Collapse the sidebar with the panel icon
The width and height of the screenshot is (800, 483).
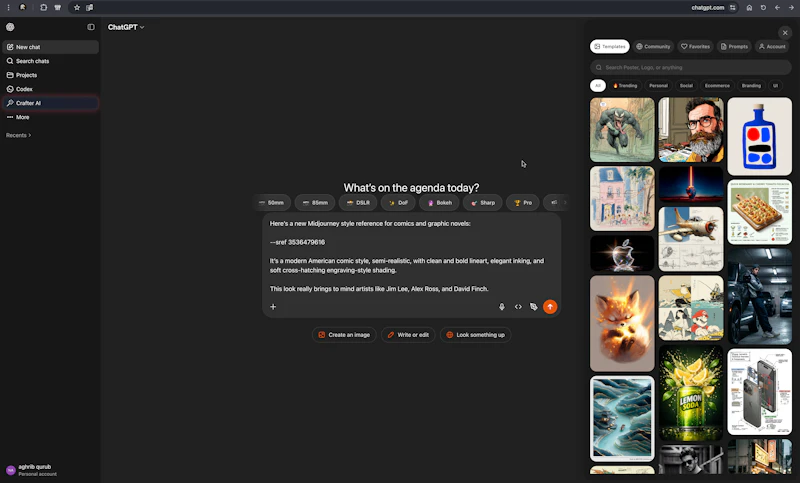tap(91, 27)
